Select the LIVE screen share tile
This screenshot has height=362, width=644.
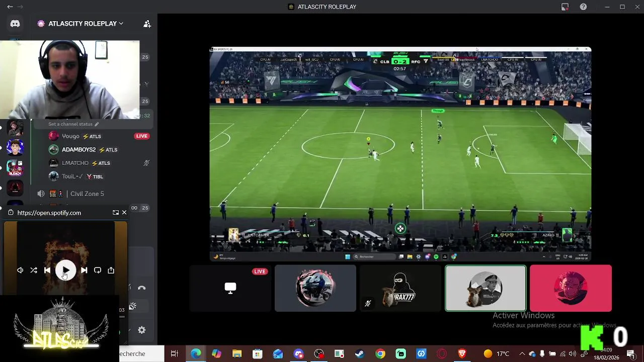(230, 288)
